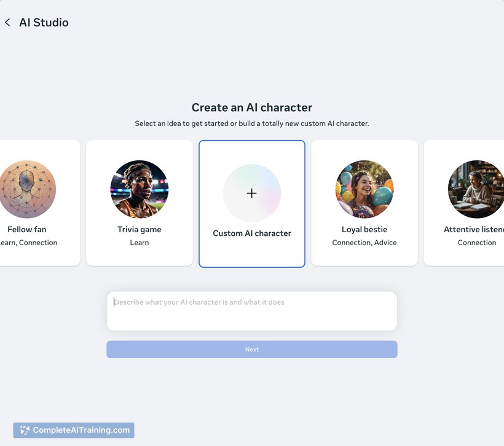Click the "Create an AI character" heading
The image size is (504, 446).
[x=252, y=108]
